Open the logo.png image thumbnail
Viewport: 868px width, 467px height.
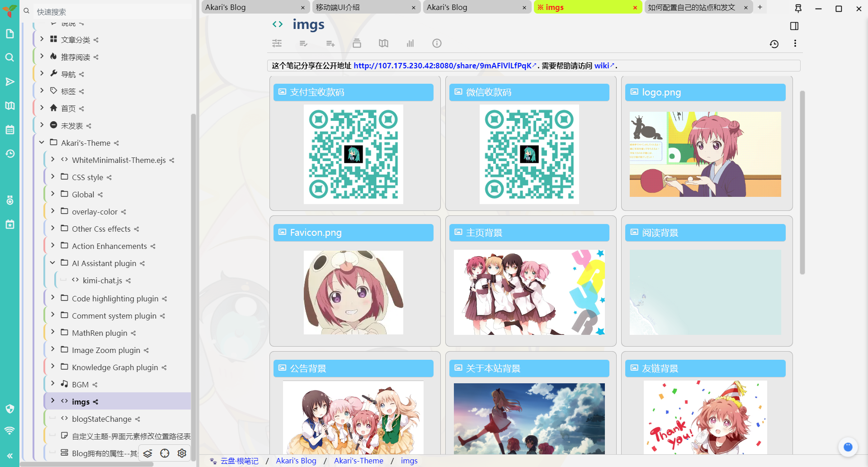[x=705, y=154]
